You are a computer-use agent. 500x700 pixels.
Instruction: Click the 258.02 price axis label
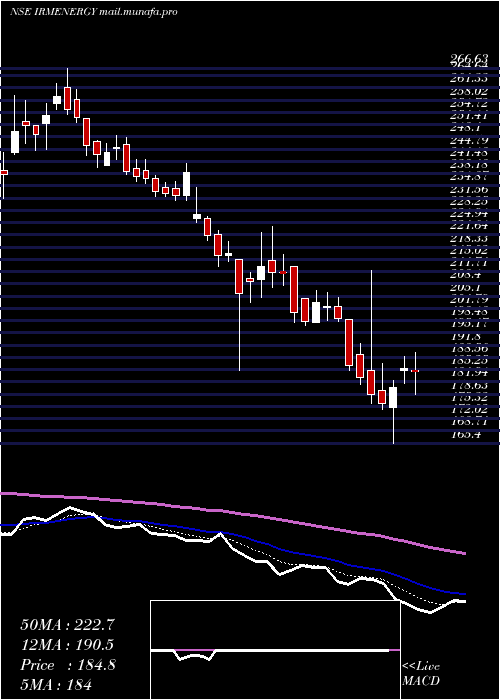pyautogui.click(x=468, y=91)
